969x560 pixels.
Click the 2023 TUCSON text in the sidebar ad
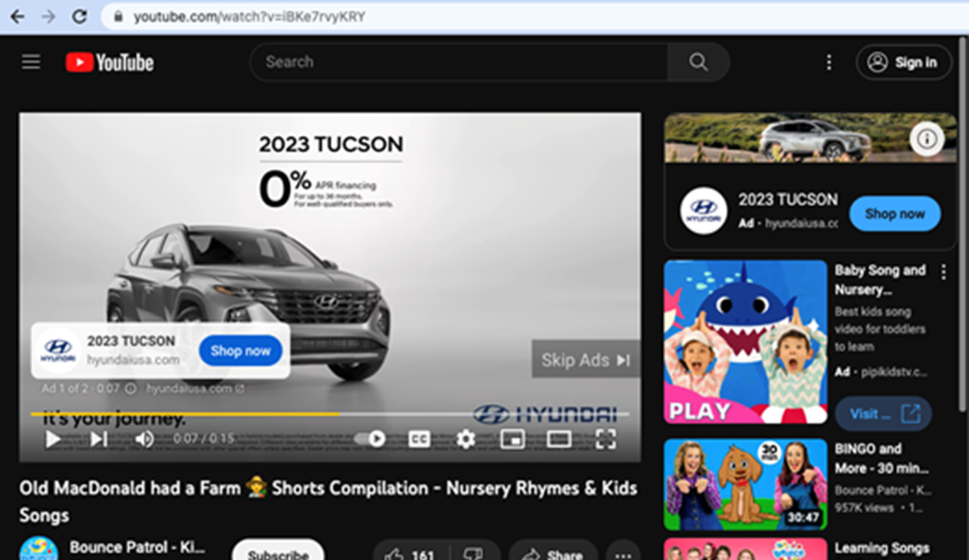(x=788, y=200)
